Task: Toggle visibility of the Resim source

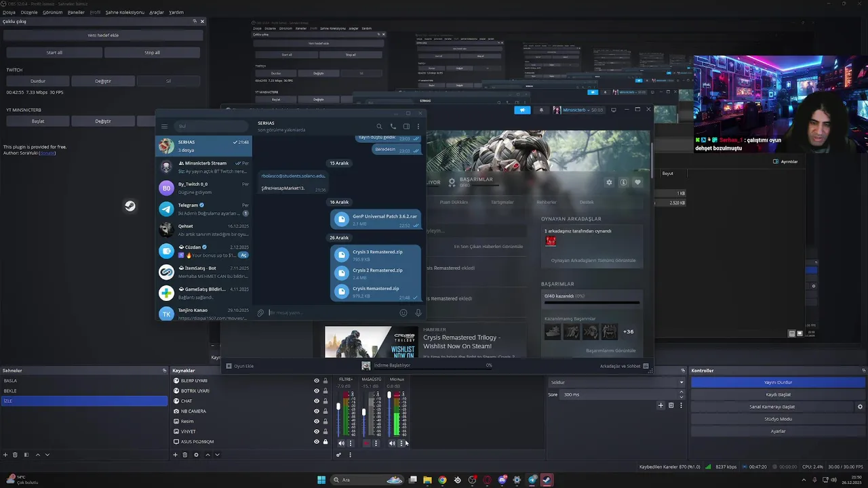Action: tap(316, 422)
